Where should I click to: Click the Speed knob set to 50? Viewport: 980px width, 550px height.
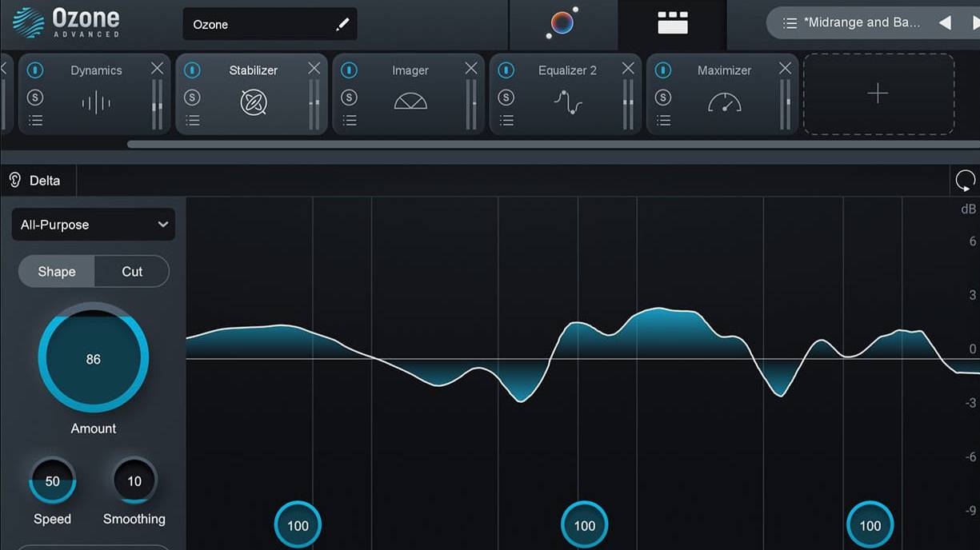coord(52,480)
